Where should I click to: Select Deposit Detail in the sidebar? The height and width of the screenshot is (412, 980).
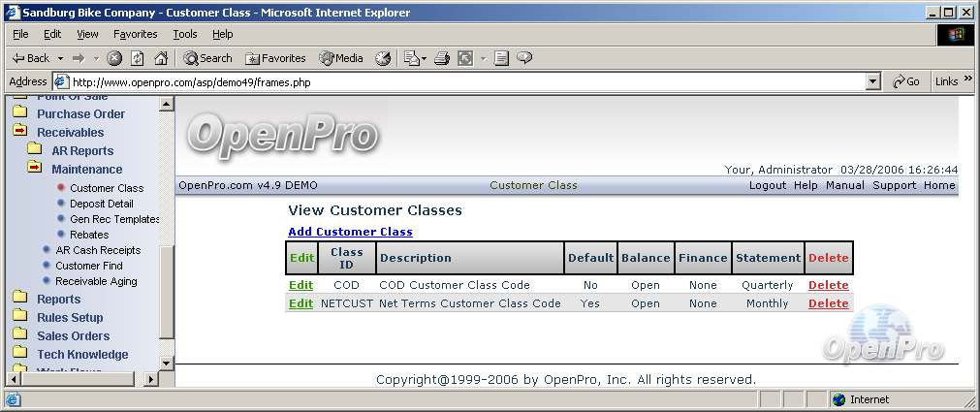[x=102, y=204]
